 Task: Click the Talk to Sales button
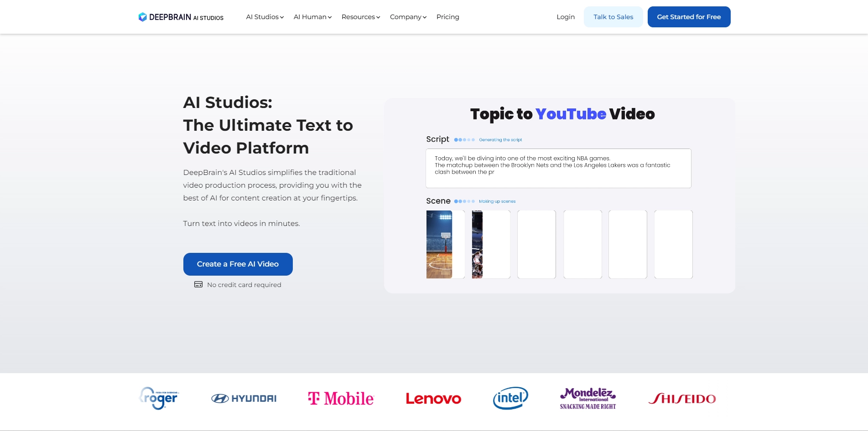click(613, 17)
